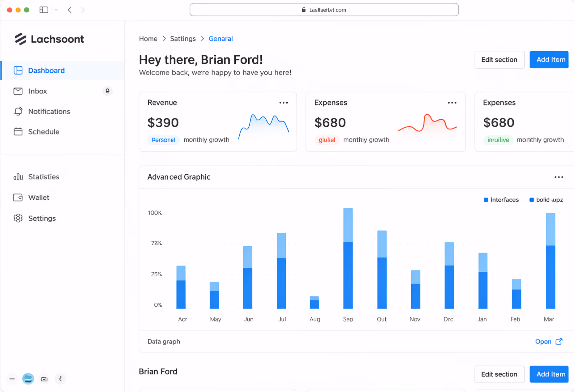Image resolution: width=574 pixels, height=392 pixels.
Task: Open the Data graph via Open link
Action: (x=548, y=341)
